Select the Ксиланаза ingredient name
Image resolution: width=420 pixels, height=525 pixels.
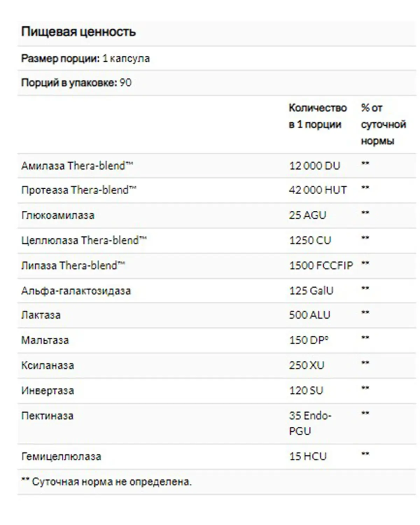(x=48, y=365)
